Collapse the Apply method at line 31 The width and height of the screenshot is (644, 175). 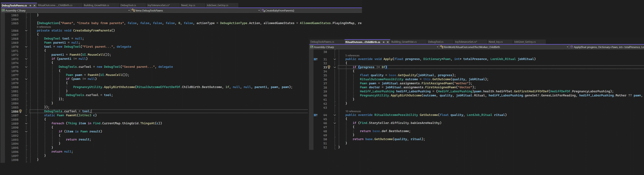[x=335, y=59]
